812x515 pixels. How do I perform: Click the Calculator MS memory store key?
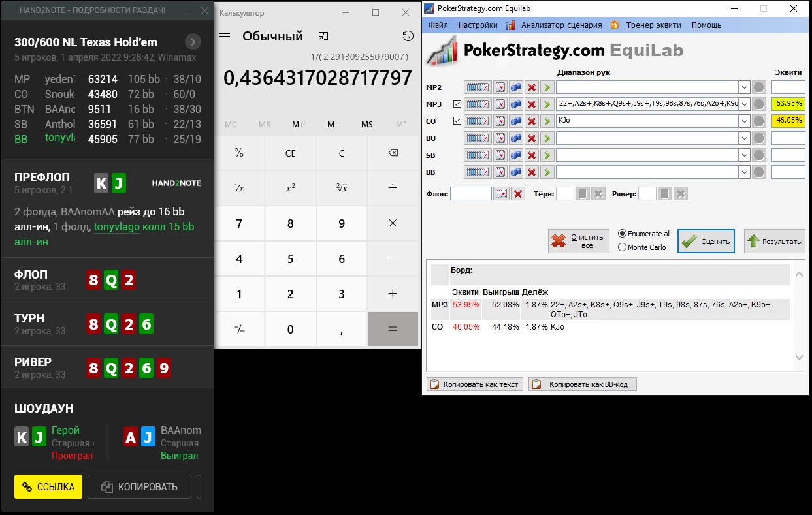coord(367,124)
